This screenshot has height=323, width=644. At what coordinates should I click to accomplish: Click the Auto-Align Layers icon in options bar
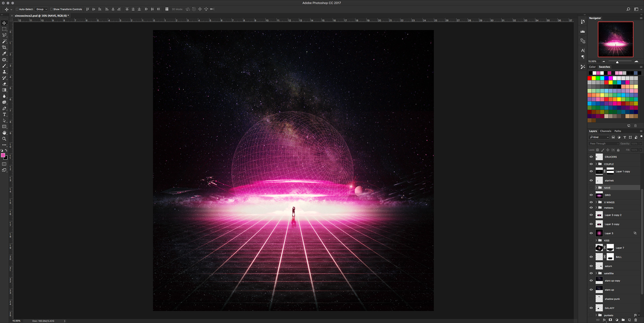click(167, 9)
